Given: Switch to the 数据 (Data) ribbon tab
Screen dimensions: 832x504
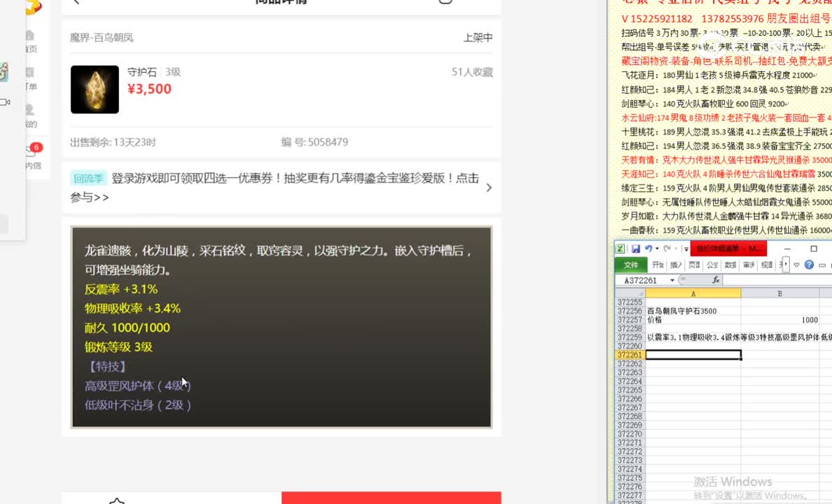Looking at the screenshot, I should [x=730, y=265].
